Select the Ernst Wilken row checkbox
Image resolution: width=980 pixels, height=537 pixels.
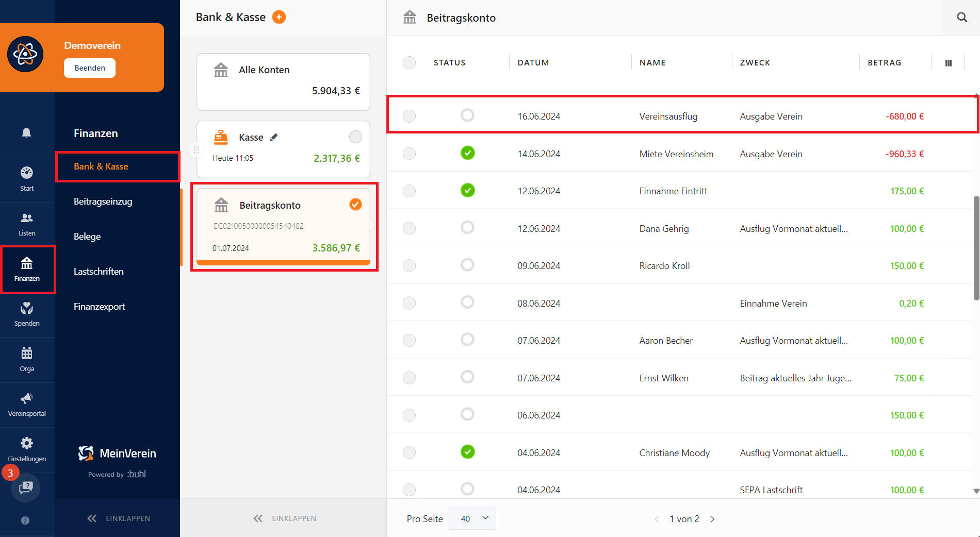409,378
